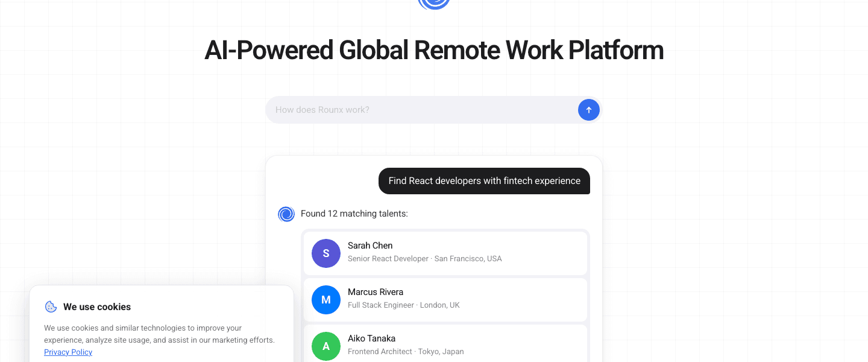868x362 pixels.
Task: Click the Rounx assistant icon beside the results message
Action: pyautogui.click(x=286, y=214)
